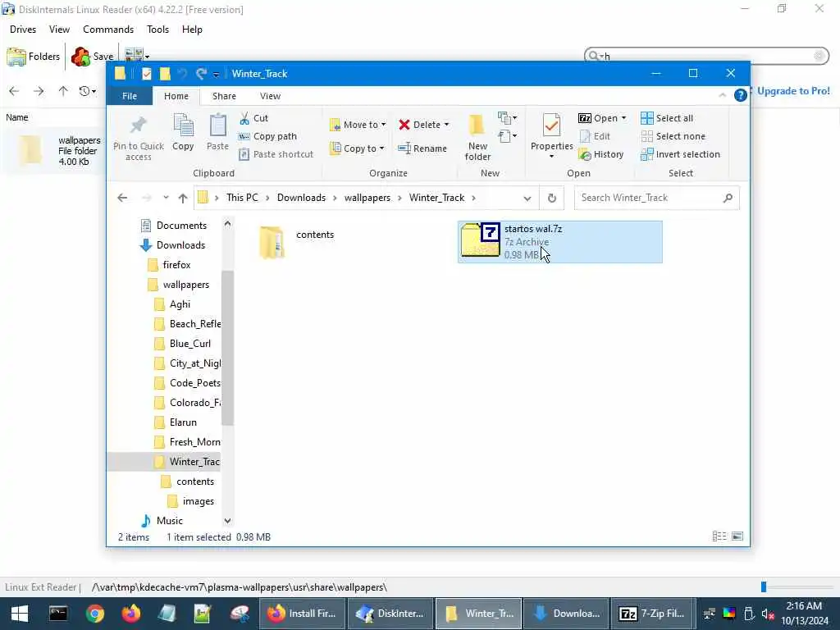Open Commands menu in Linux Reader
Viewport: 840px width, 630px height.
[108, 30]
